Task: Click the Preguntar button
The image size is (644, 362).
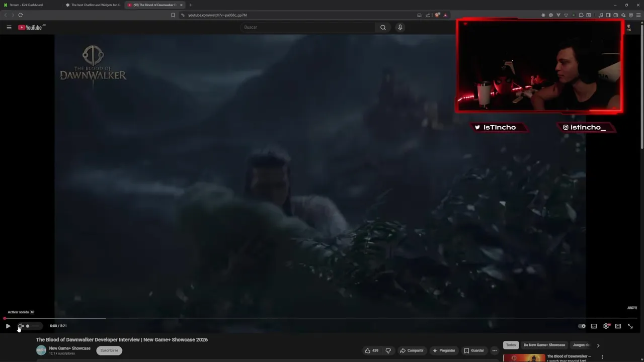Action: pos(443,350)
